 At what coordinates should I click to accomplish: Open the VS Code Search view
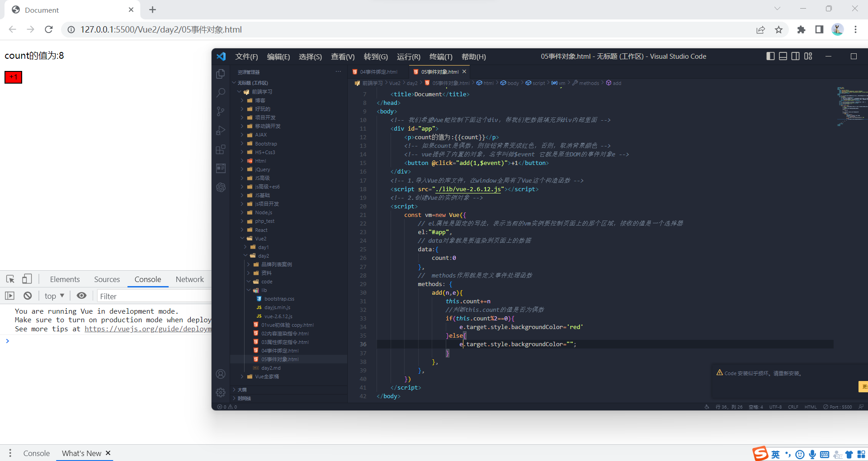[221, 93]
